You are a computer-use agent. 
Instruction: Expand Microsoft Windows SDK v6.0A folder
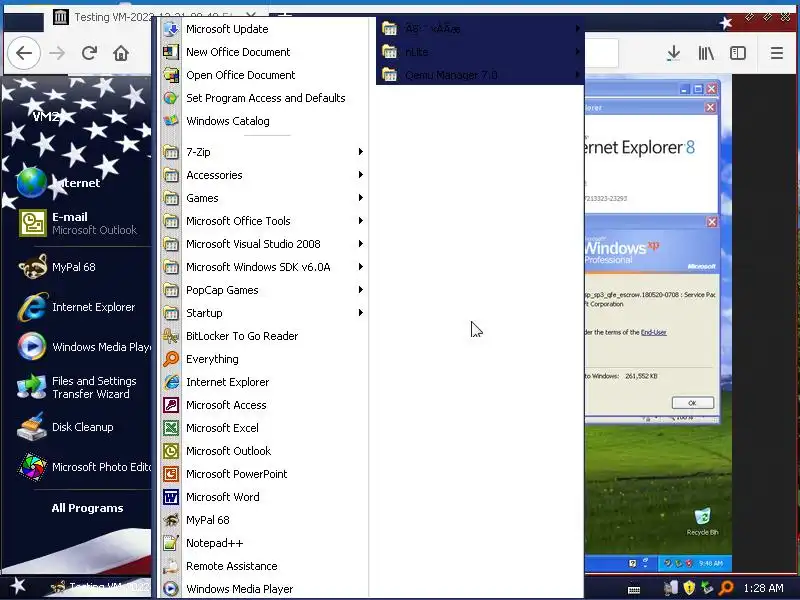click(x=263, y=266)
